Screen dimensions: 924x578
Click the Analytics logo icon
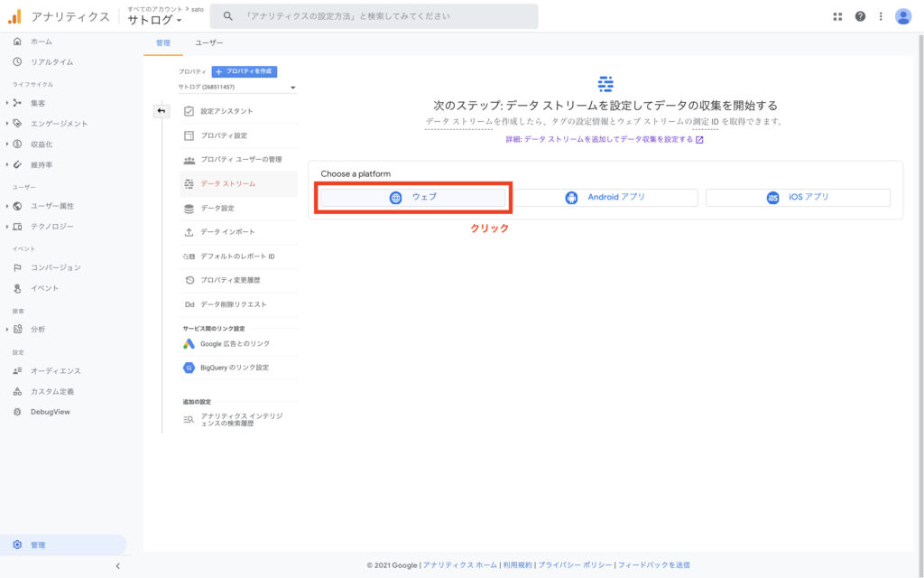[14, 16]
